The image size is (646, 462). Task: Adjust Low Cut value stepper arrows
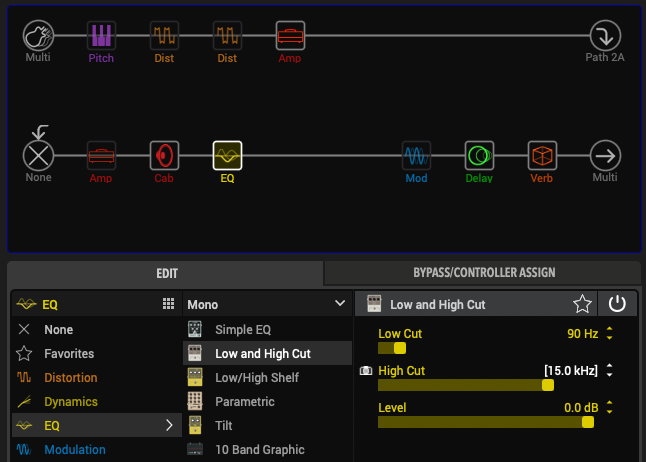pyautogui.click(x=609, y=333)
